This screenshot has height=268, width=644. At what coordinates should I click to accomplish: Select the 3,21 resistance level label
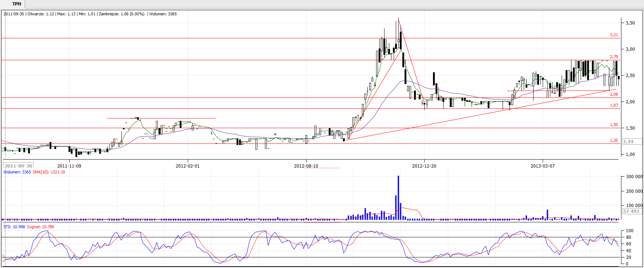click(614, 35)
